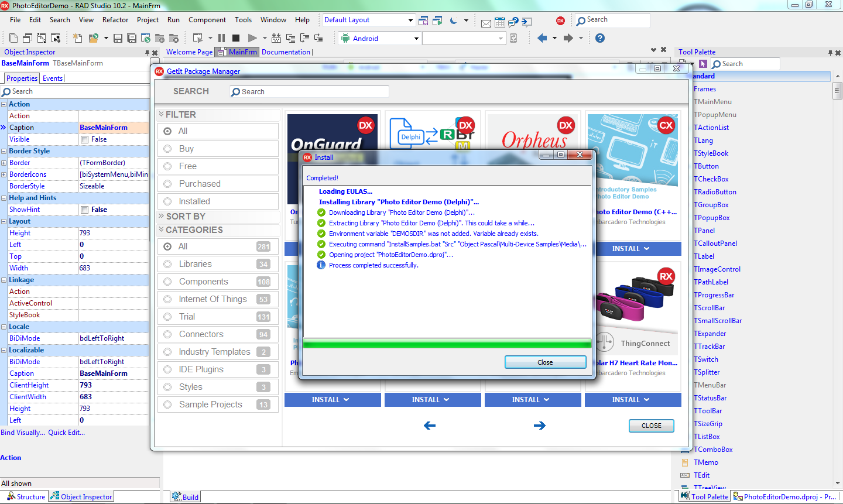Image resolution: width=843 pixels, height=504 pixels.
Task: Click the blue Help question mark icon
Action: tap(599, 38)
